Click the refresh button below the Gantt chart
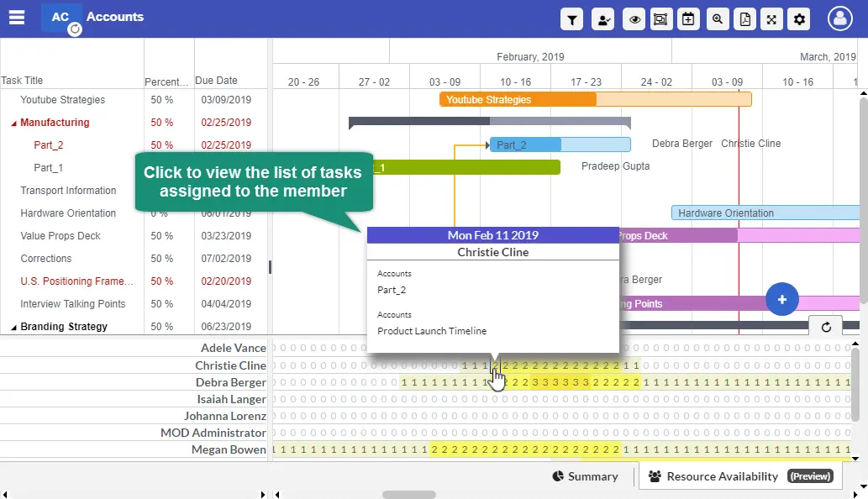 (826, 327)
